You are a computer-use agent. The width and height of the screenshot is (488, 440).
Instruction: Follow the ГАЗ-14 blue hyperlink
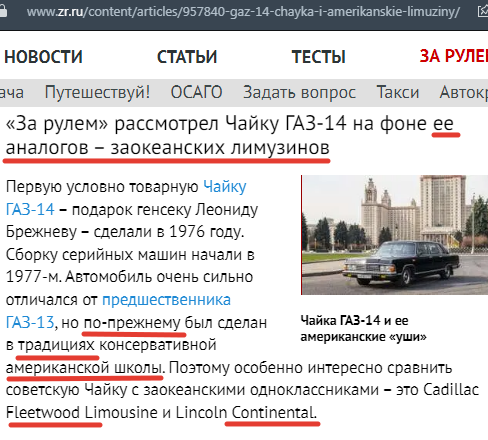(x=30, y=210)
